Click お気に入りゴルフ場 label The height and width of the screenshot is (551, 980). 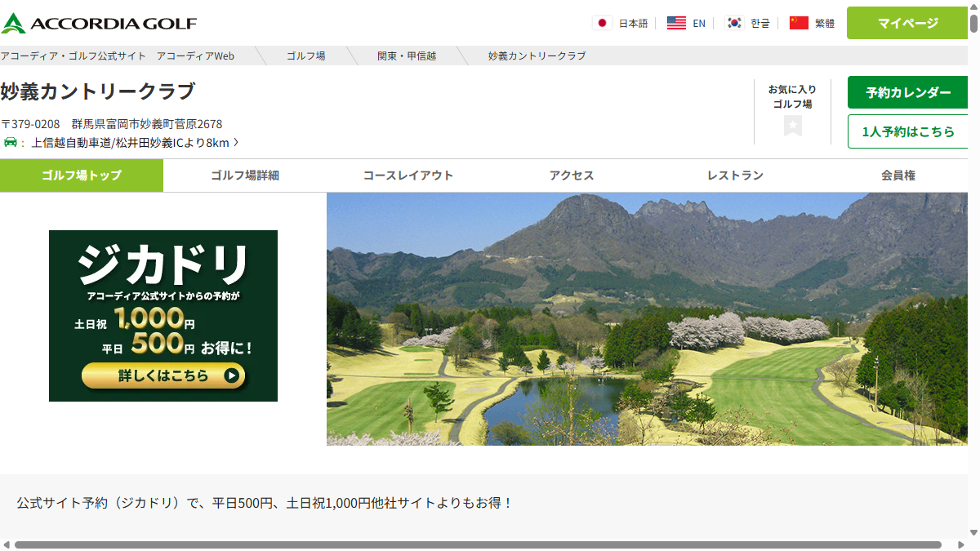point(792,96)
